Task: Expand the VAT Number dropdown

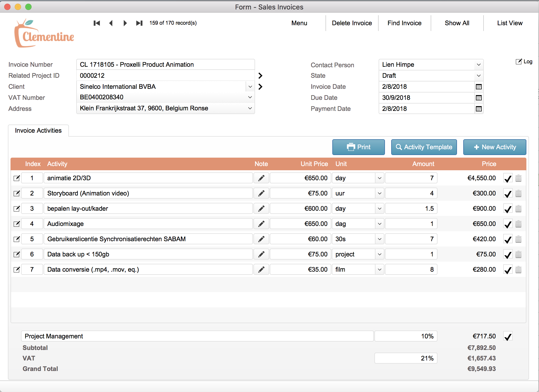Action: [x=250, y=97]
